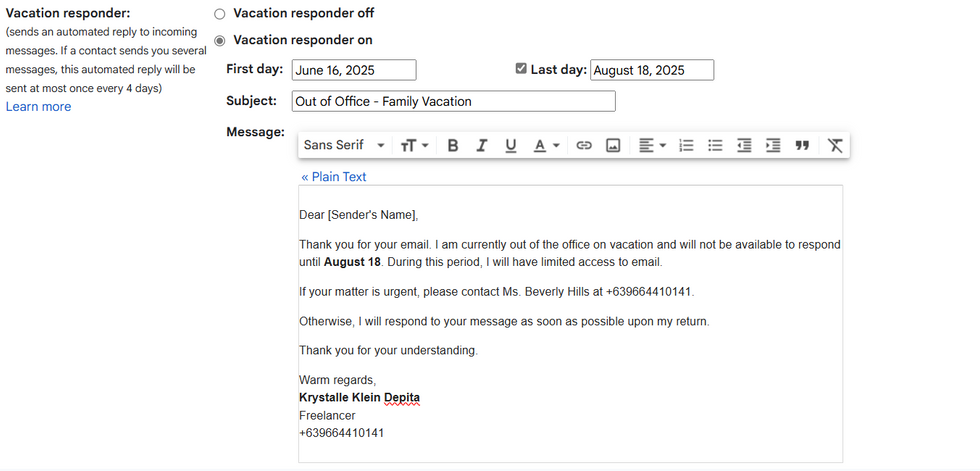Remove formatting from selected text
This screenshot has height=471, width=980.
tap(835, 146)
